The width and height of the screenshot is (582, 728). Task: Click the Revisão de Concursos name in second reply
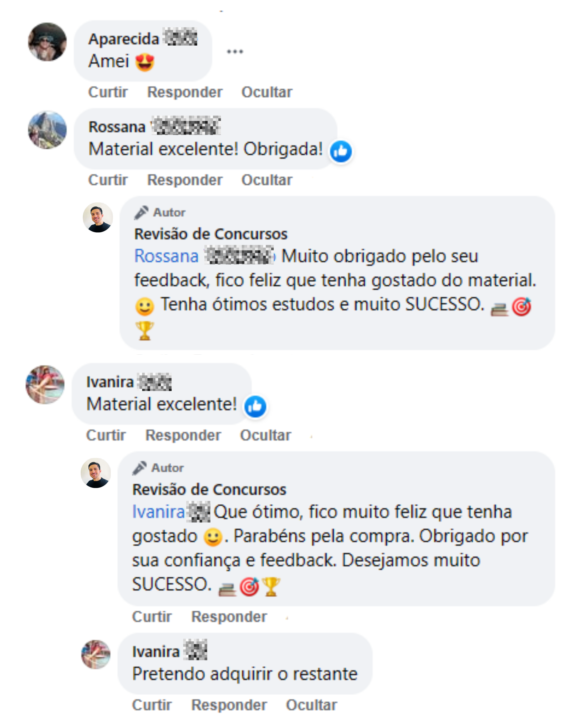click(209, 490)
